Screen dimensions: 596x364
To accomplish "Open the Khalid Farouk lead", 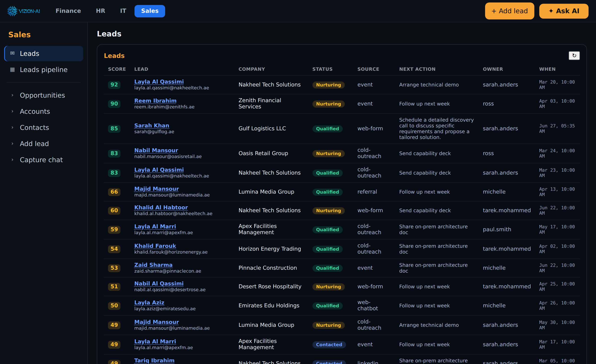I will (x=155, y=246).
